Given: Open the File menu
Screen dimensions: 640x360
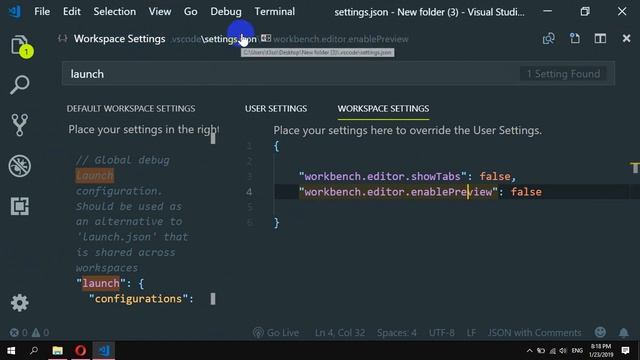Looking at the screenshot, I should click(42, 11).
